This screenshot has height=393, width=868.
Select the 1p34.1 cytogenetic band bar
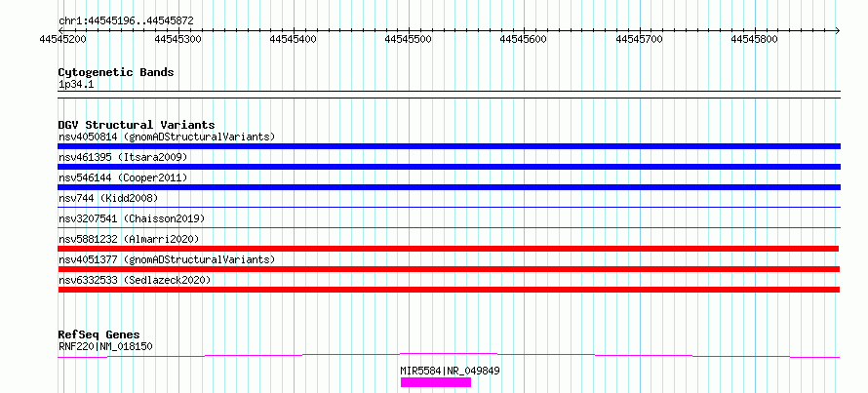pyautogui.click(x=449, y=95)
